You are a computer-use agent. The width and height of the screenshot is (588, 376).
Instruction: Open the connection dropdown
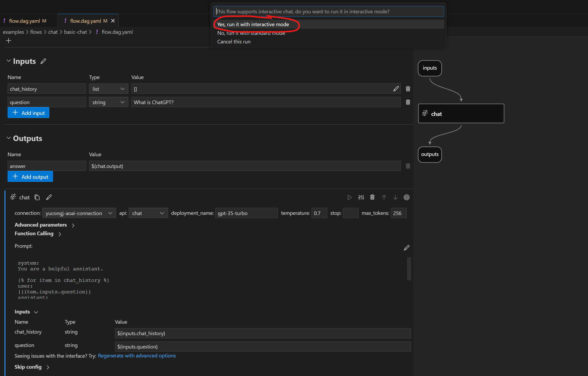coord(79,213)
